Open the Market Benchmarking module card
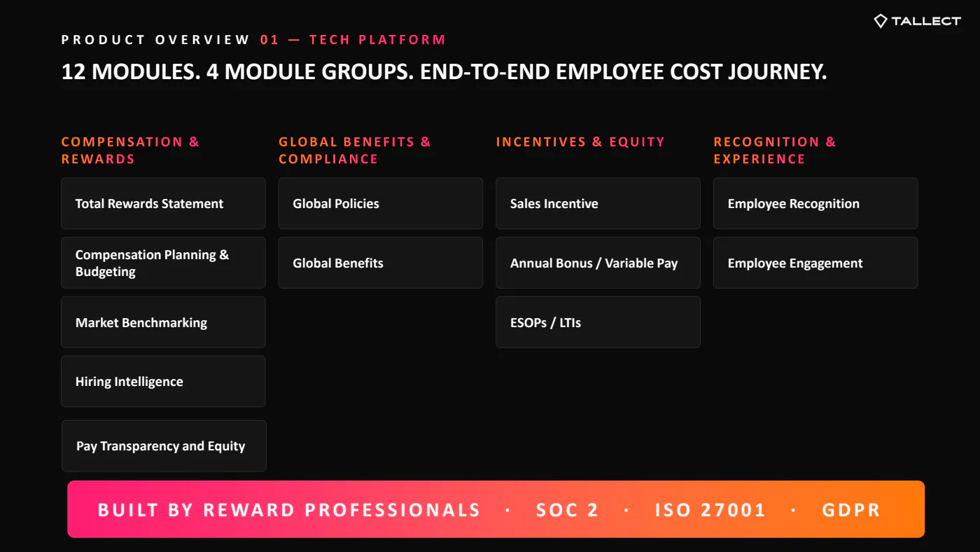Viewport: 980px width, 552px height. tap(163, 322)
